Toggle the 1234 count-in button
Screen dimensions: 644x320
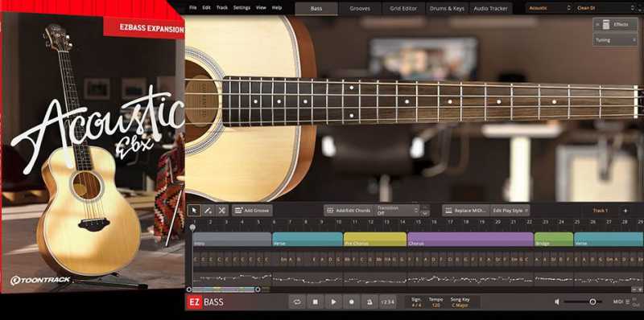388,302
